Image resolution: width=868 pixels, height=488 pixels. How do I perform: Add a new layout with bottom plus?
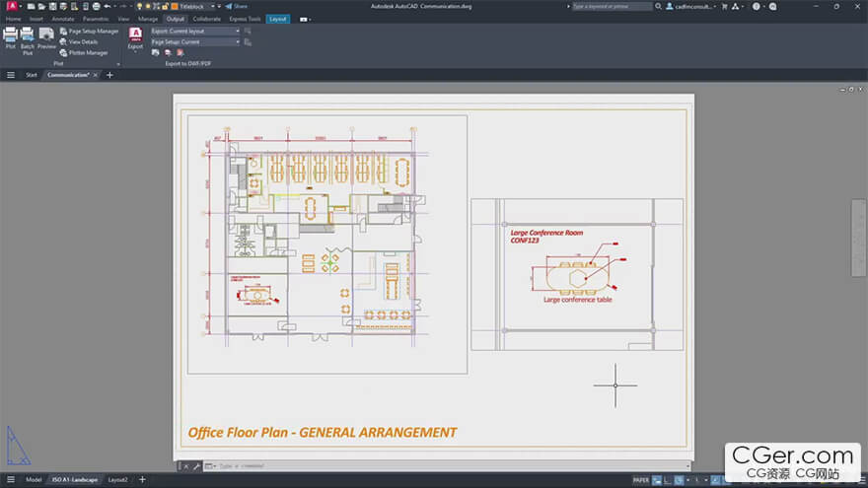coord(142,480)
